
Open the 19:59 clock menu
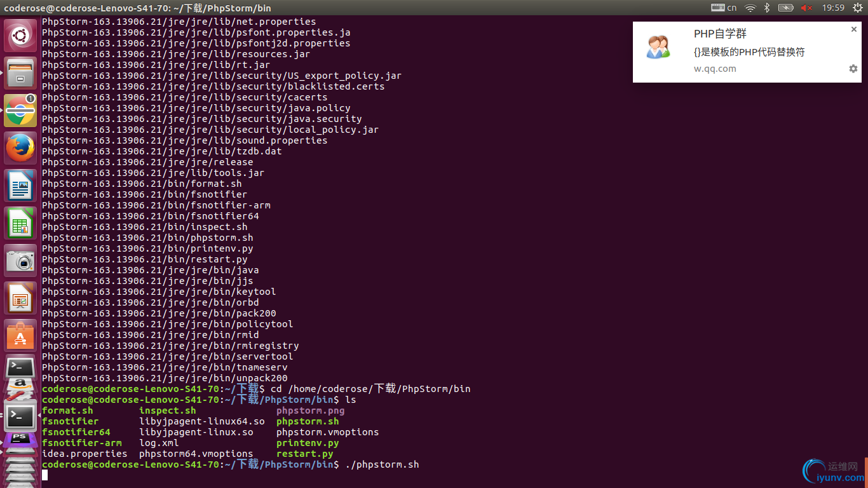point(833,8)
